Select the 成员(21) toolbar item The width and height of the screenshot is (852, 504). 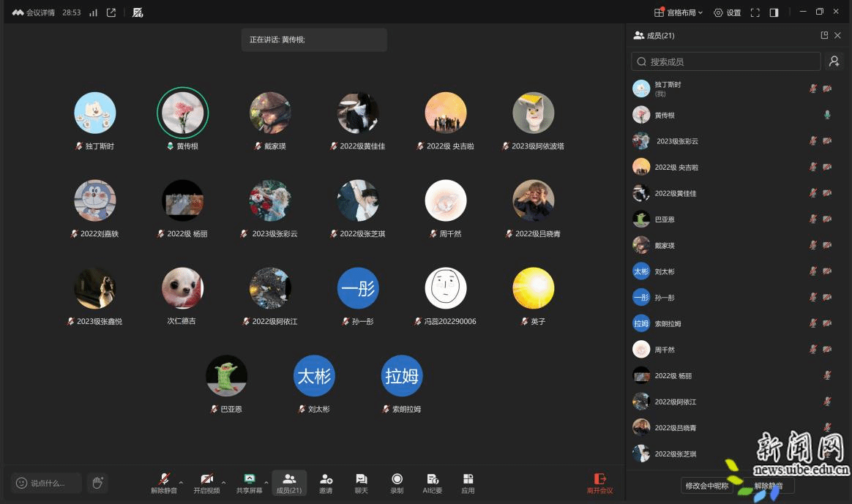pos(289,483)
